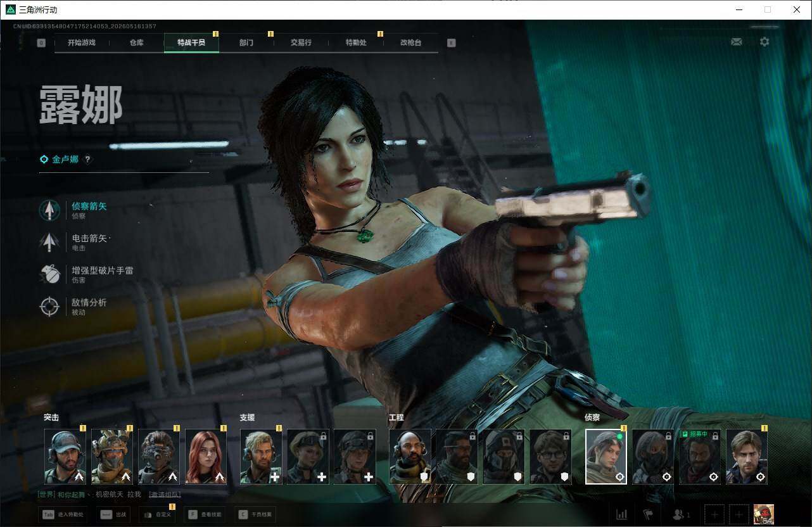Screen dimensions: 812x527
Task: Go to the 部门 tab
Action: tap(246, 42)
